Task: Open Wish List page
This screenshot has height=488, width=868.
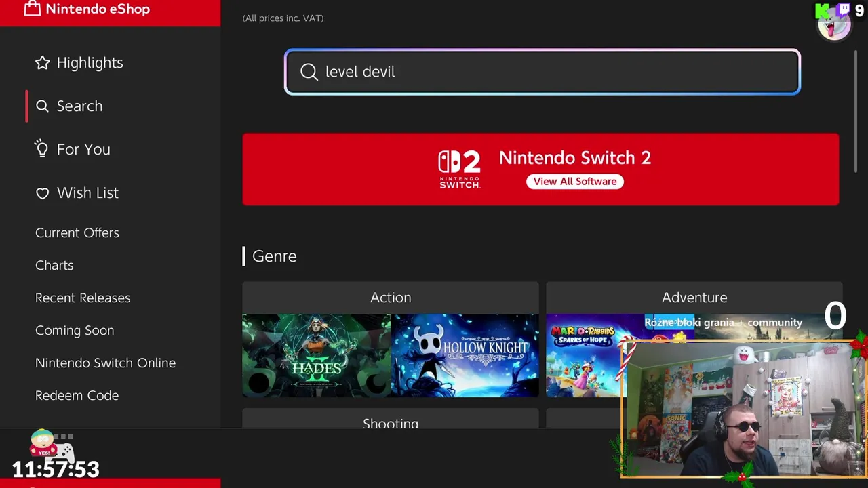Action: click(x=87, y=193)
